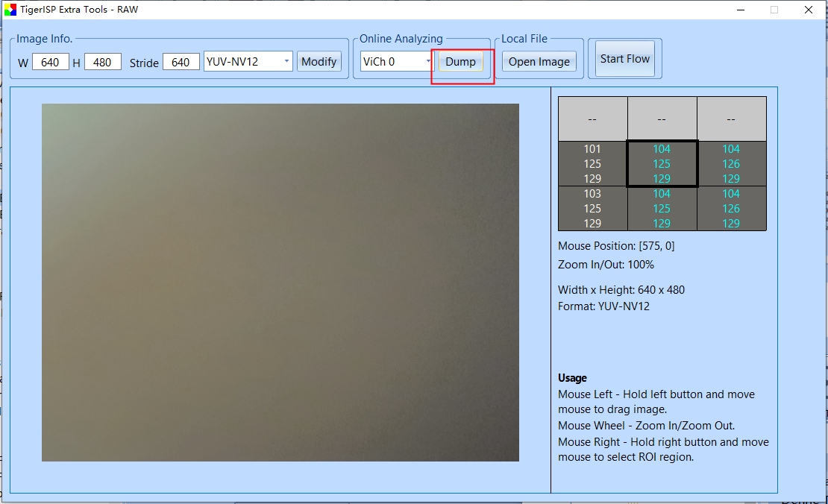The height and width of the screenshot is (504, 828).
Task: Select the top-right pixel value cell
Action: coord(731,163)
